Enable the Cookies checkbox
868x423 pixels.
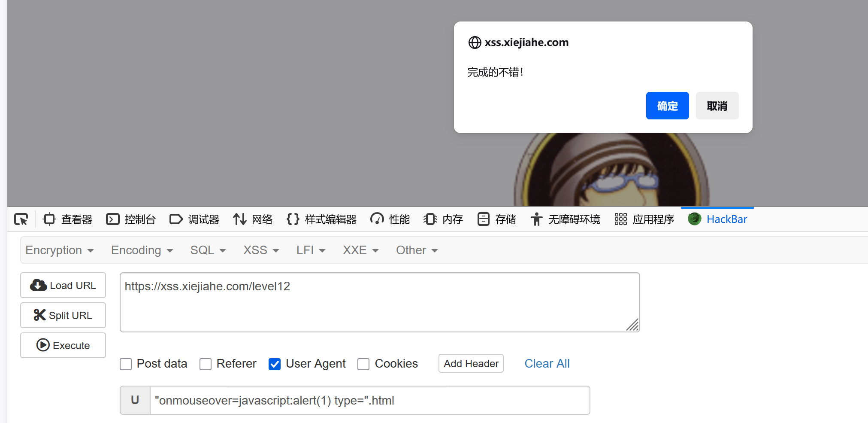tap(363, 364)
